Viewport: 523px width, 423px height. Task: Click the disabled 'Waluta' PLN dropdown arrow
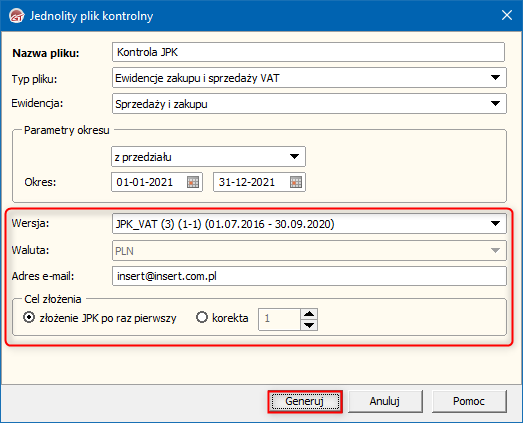(495, 250)
